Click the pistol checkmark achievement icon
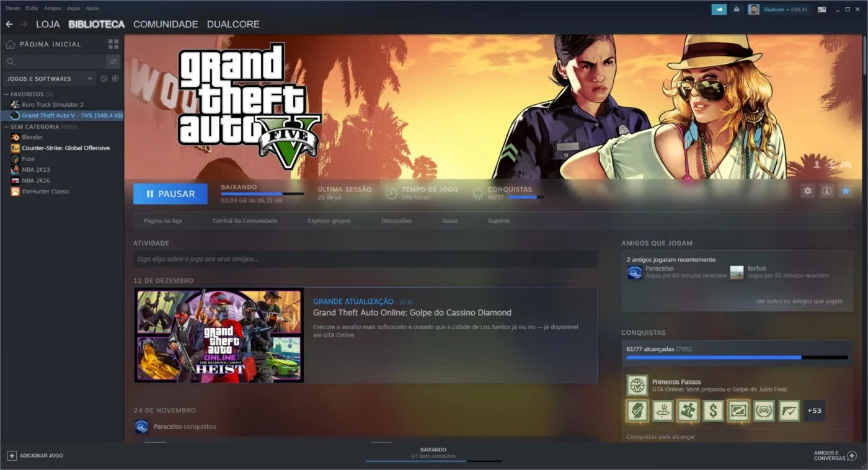Viewport: 868px width, 470px height. tap(789, 410)
